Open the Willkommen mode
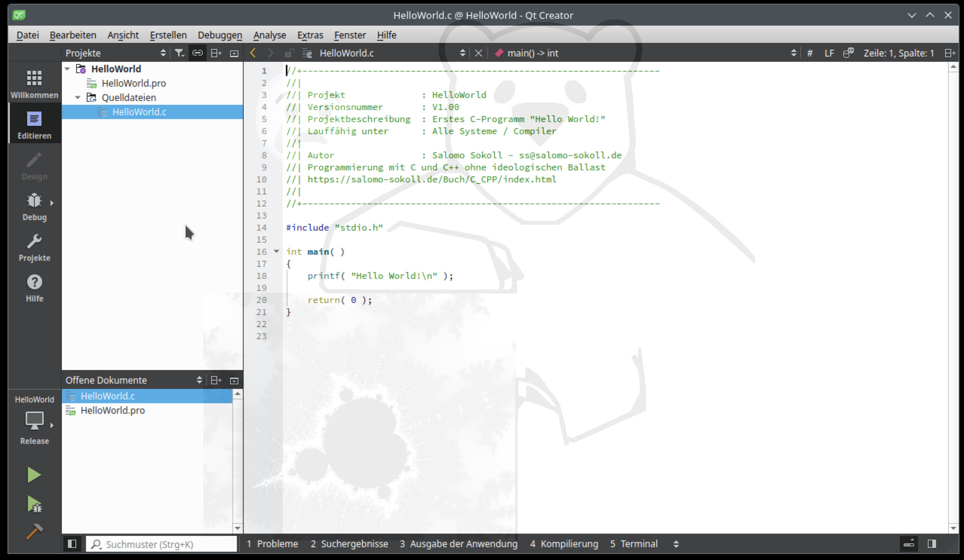The height and width of the screenshot is (560, 964). point(34,83)
